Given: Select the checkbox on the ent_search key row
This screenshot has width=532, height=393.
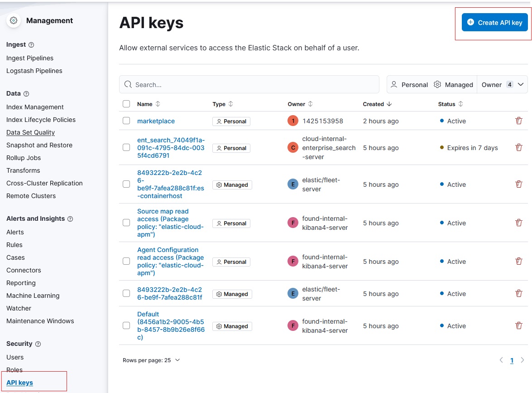Looking at the screenshot, I should tap(126, 148).
